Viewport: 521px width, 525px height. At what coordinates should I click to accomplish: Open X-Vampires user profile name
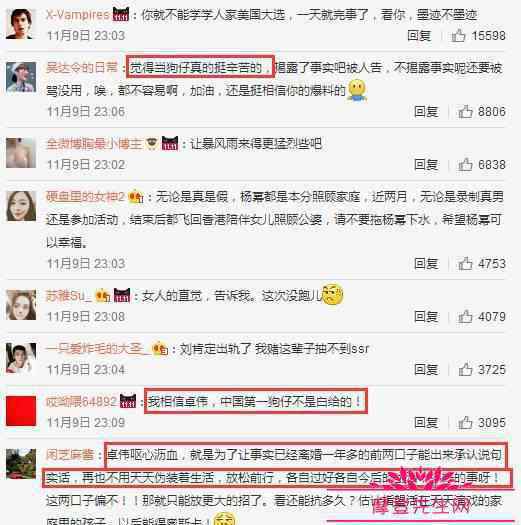click(x=78, y=15)
